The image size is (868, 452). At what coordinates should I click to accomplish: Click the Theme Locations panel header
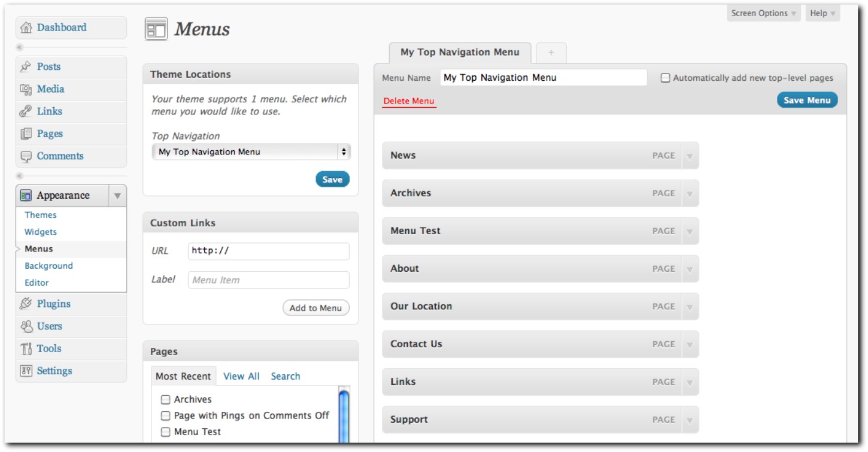250,74
